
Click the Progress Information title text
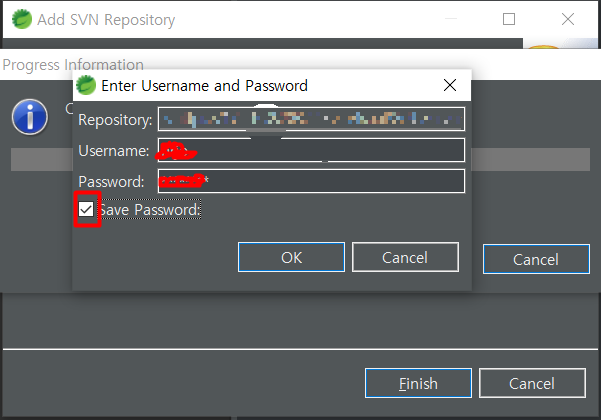pos(73,65)
